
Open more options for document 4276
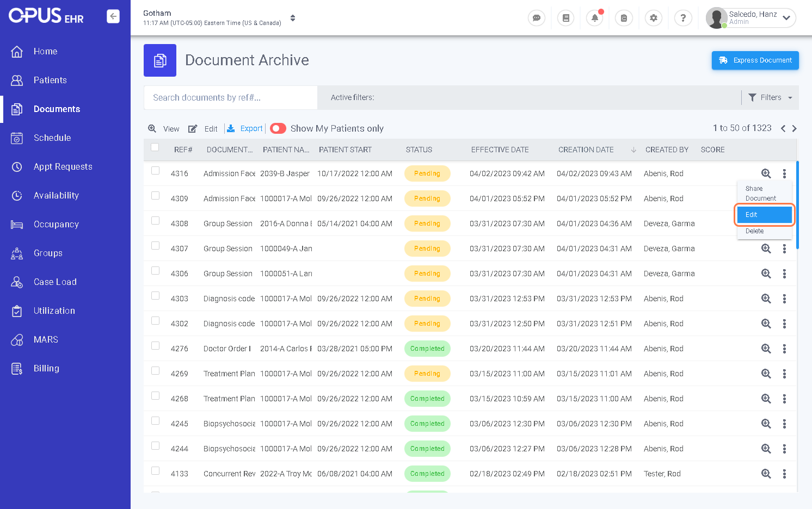pyautogui.click(x=784, y=349)
